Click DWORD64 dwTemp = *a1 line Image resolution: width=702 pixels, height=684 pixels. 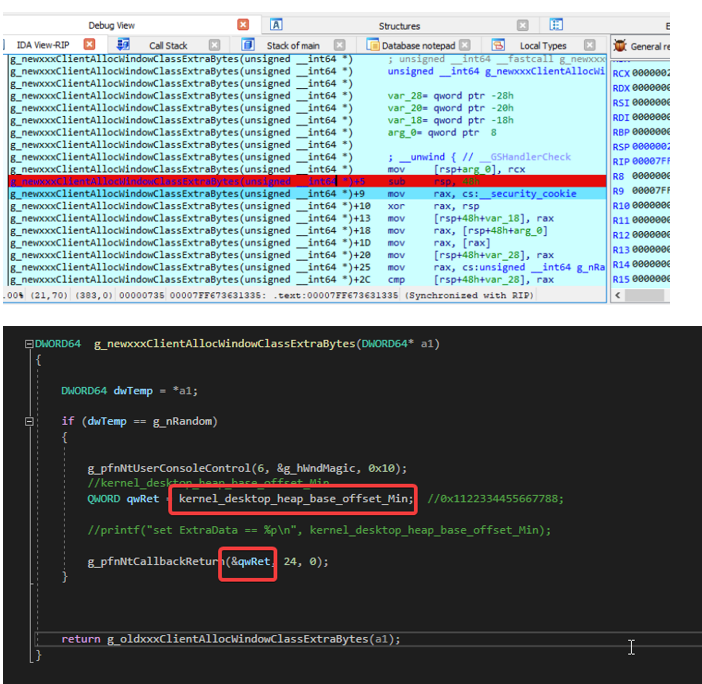point(129,391)
